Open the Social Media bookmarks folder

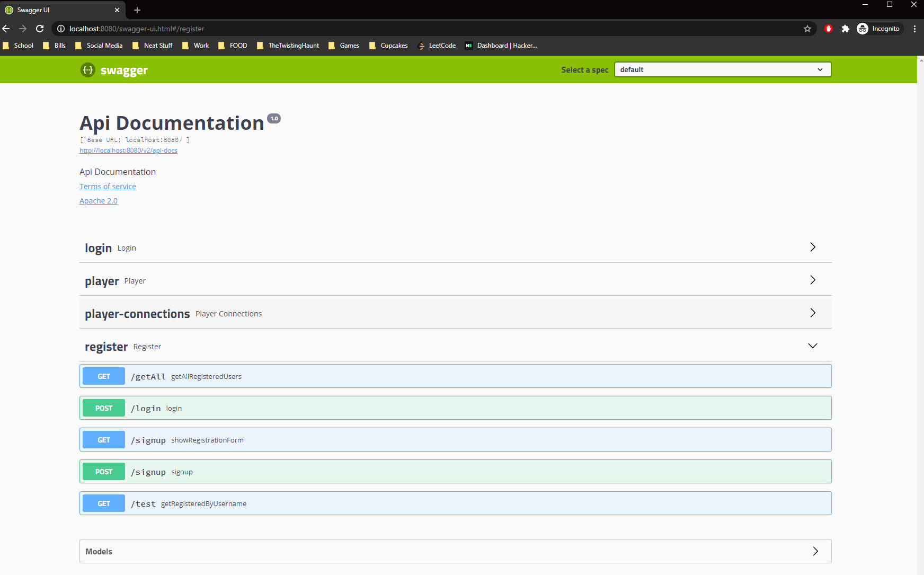click(99, 46)
